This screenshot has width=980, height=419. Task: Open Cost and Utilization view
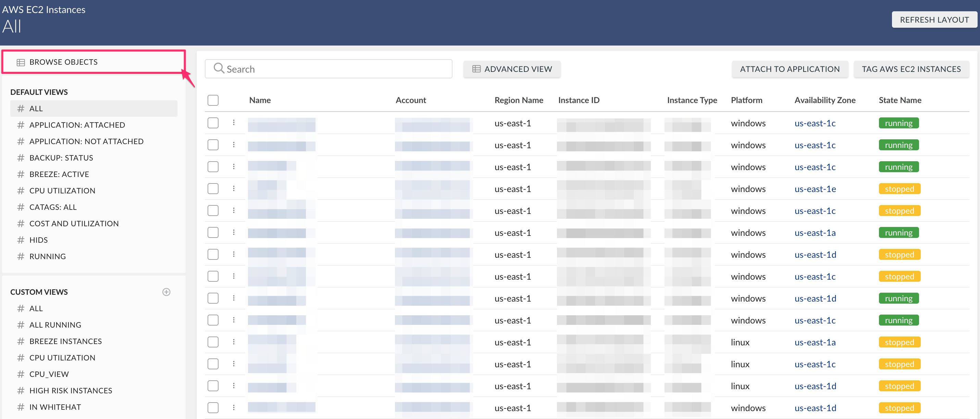74,224
